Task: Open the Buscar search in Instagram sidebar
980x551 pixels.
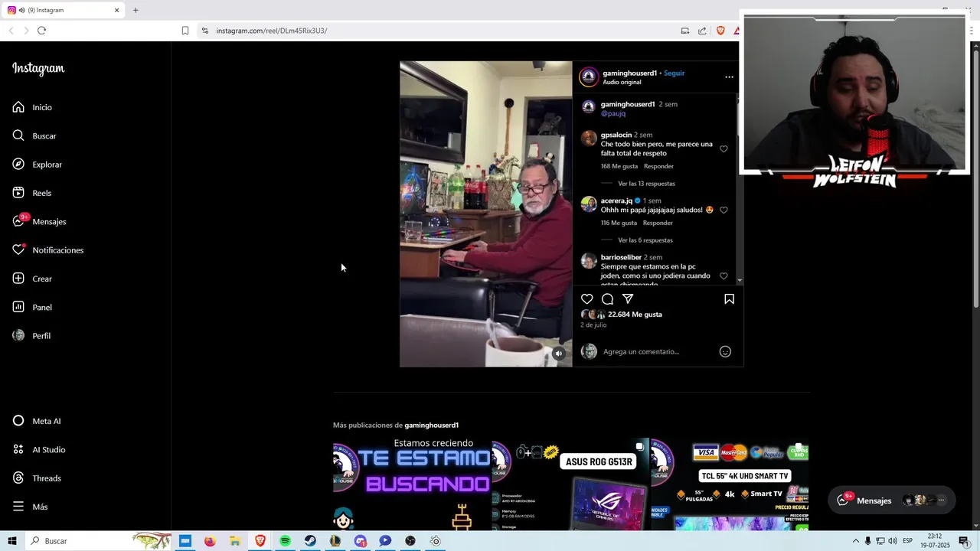Action: tap(34, 135)
